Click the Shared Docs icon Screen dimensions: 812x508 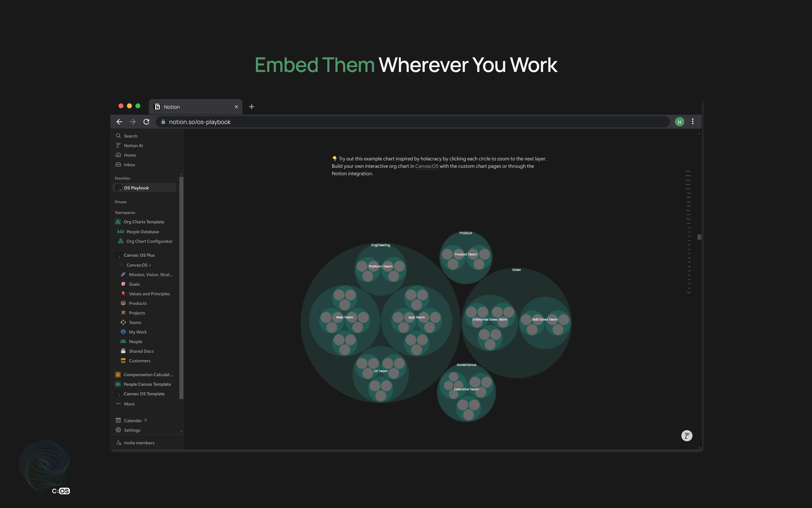pyautogui.click(x=123, y=351)
